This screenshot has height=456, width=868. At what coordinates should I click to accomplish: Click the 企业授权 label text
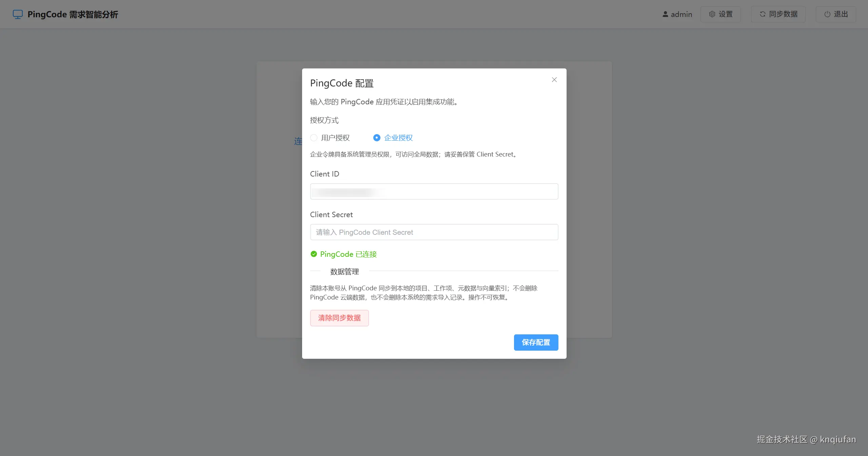pyautogui.click(x=398, y=138)
